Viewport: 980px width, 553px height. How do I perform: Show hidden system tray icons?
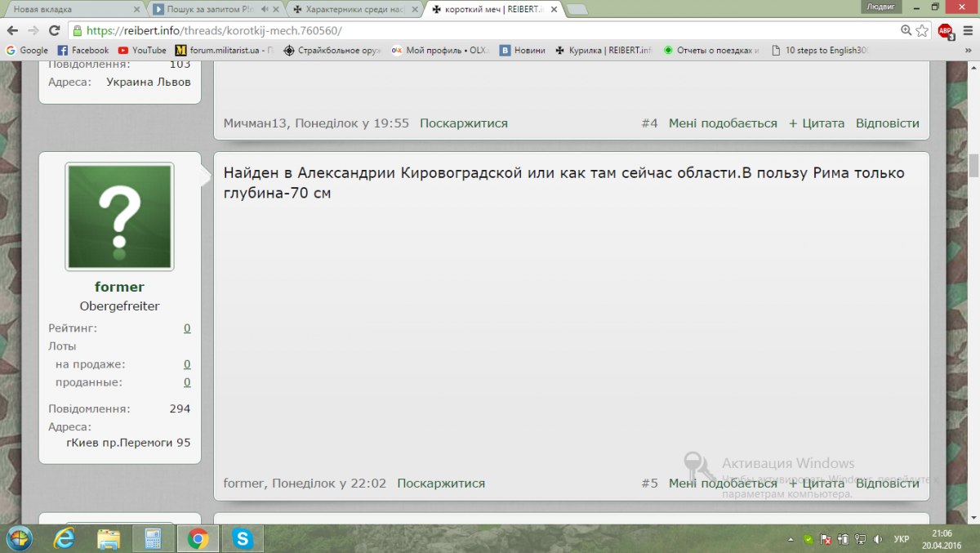(x=792, y=539)
